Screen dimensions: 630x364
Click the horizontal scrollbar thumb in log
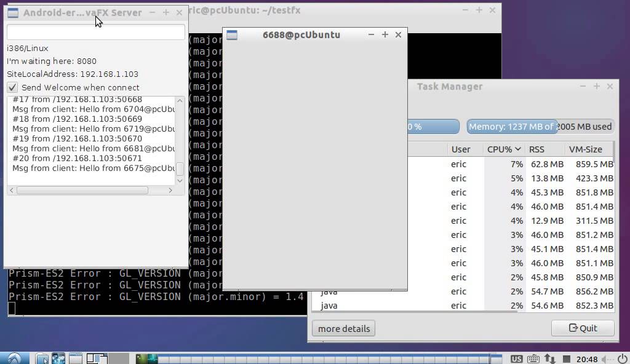[x=82, y=190]
